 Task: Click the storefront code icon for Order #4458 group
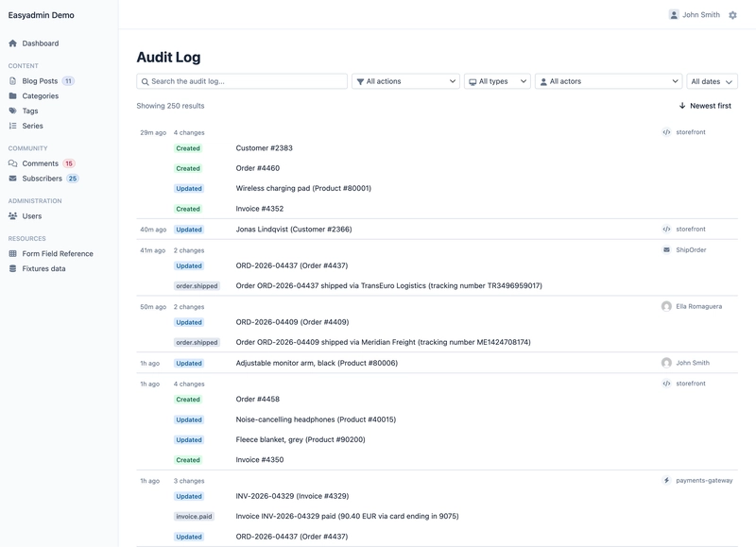click(x=666, y=384)
